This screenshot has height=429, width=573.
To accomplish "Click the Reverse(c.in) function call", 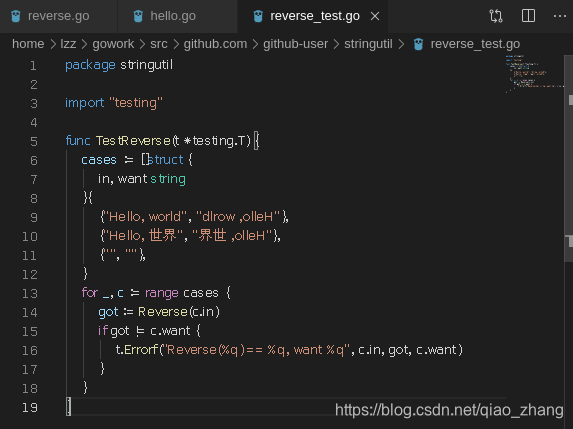I will [x=179, y=312].
